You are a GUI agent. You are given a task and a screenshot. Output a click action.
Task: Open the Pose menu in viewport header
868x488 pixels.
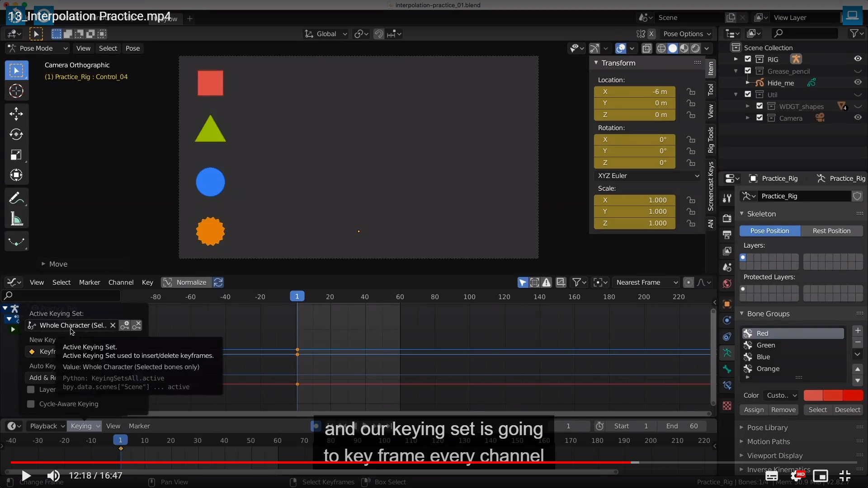point(132,48)
